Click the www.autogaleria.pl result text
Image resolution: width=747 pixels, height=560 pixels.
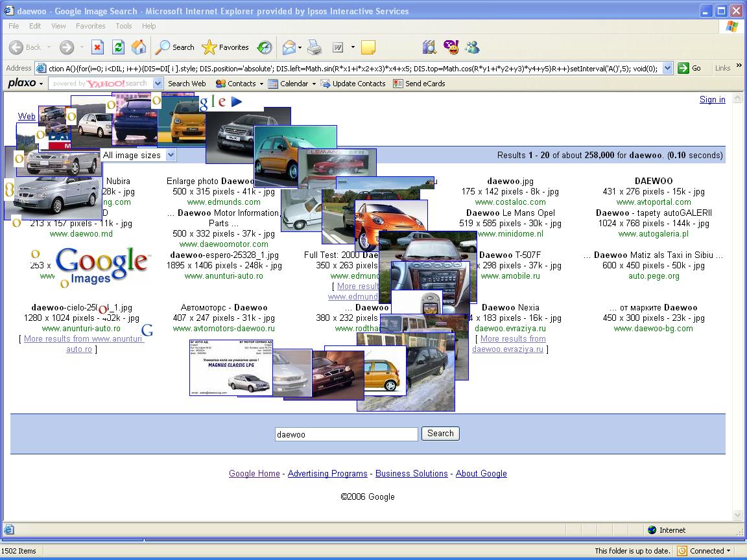click(x=653, y=234)
